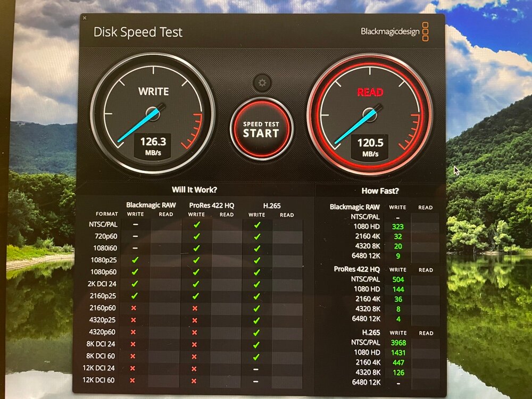The height and width of the screenshot is (399, 532).
Task: Click the Blackmagic RAW header in Will It Work
Action: tap(151, 205)
